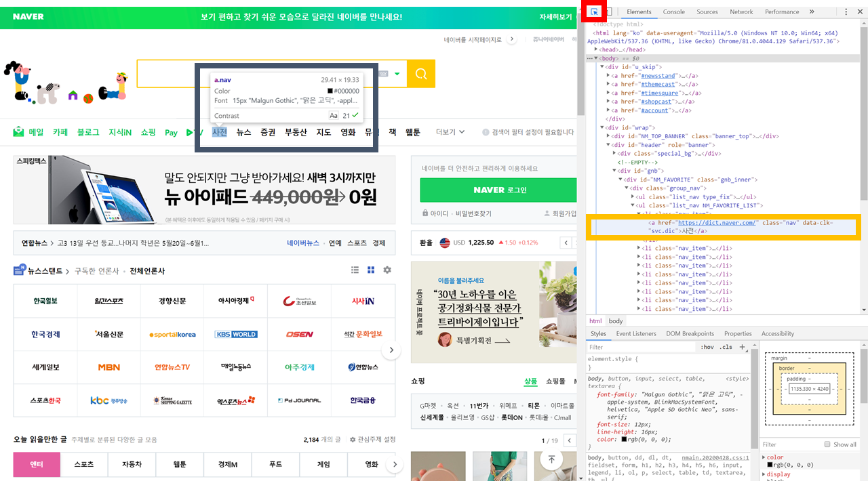The height and width of the screenshot is (481, 868).
Task: Collapse the div id u_skip node
Action: coord(602,67)
